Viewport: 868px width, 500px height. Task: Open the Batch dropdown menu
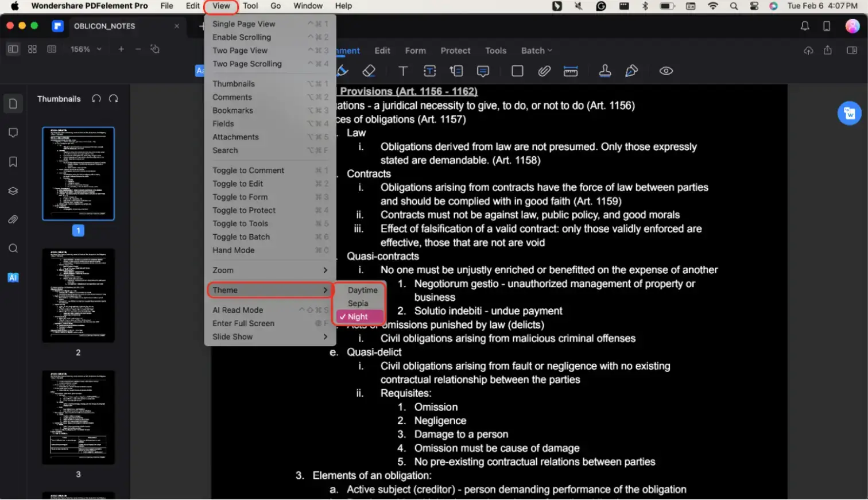(x=534, y=51)
